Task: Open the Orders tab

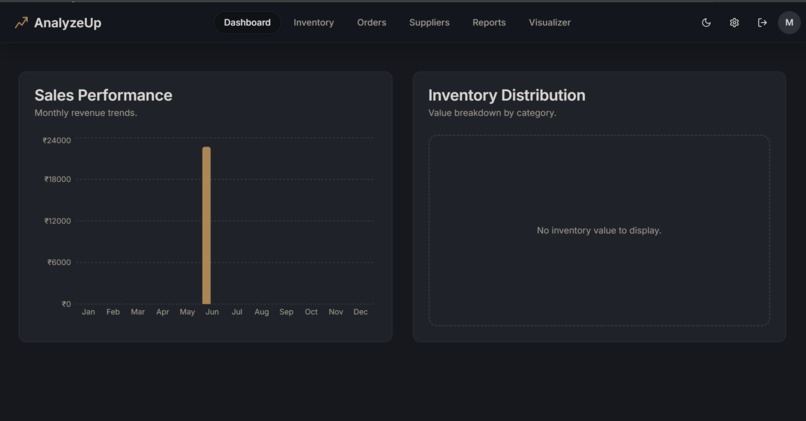Action: [372, 23]
